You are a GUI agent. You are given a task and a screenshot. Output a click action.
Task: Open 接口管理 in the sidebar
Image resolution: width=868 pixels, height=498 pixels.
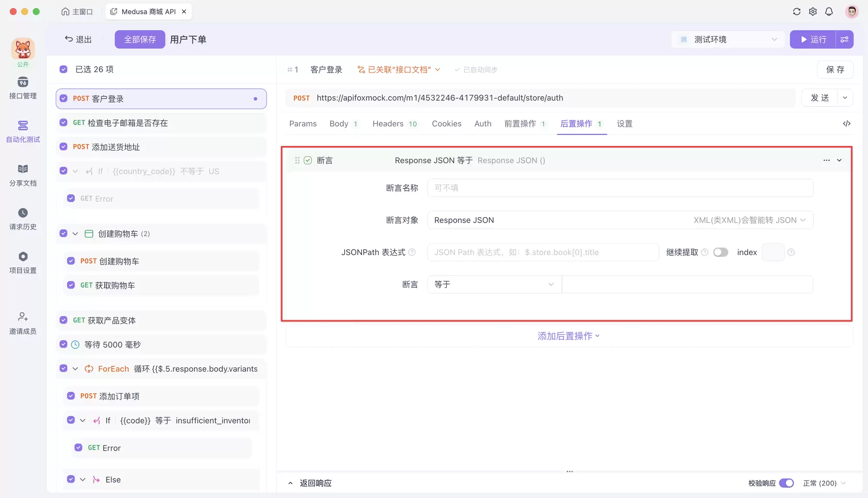(x=23, y=88)
